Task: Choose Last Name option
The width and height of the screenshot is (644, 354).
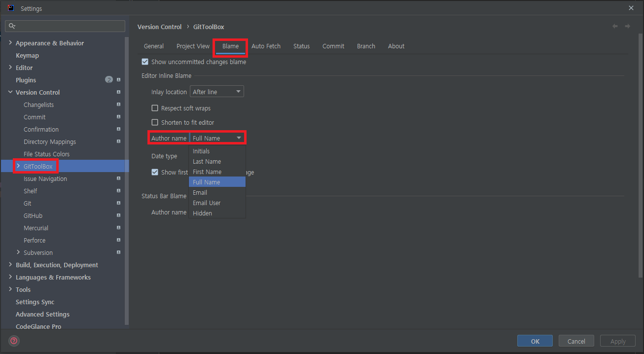Action: point(217,162)
